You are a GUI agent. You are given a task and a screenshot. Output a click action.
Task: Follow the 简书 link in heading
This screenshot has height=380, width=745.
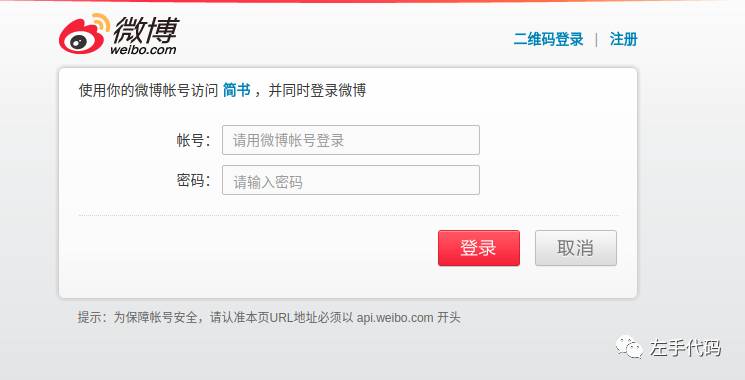pos(236,90)
